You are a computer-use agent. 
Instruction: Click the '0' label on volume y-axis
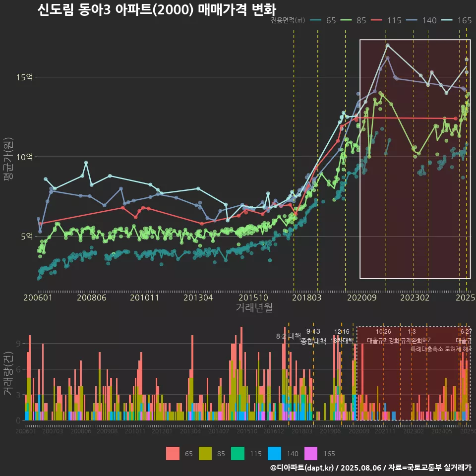(x=18, y=421)
